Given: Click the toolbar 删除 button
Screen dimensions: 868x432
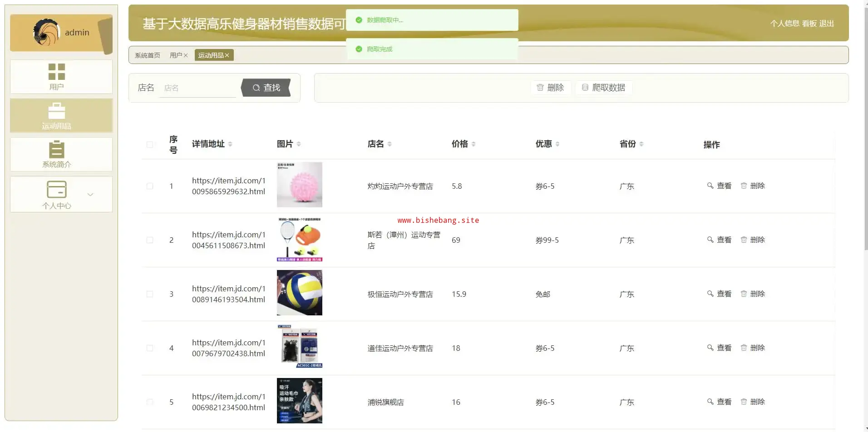Looking at the screenshot, I should tap(550, 88).
